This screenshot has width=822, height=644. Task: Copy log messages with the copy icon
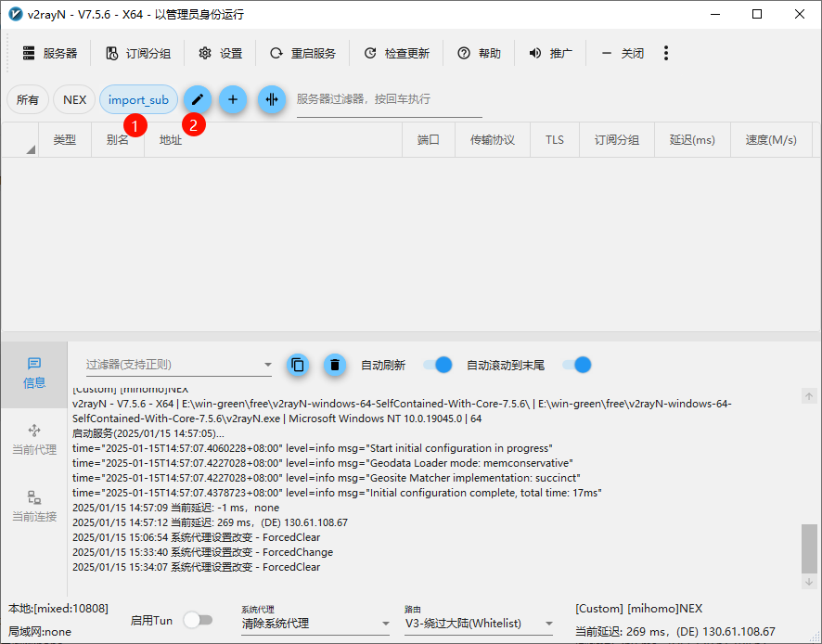[297, 365]
